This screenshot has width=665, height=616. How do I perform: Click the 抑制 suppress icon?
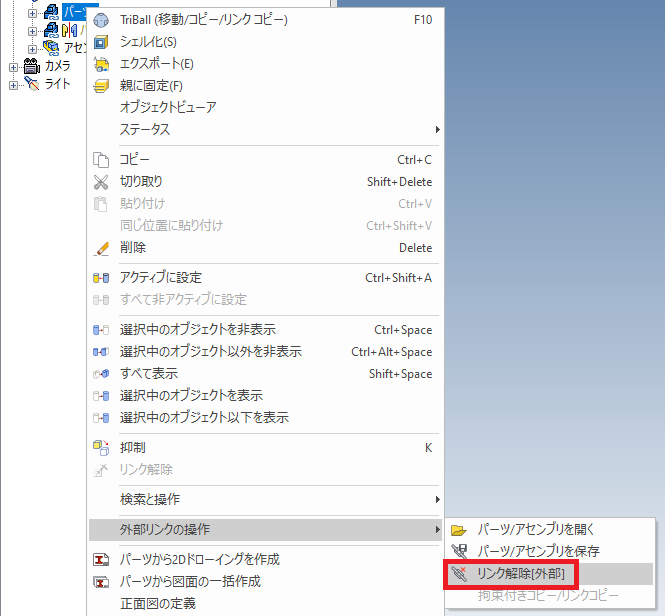(x=101, y=448)
